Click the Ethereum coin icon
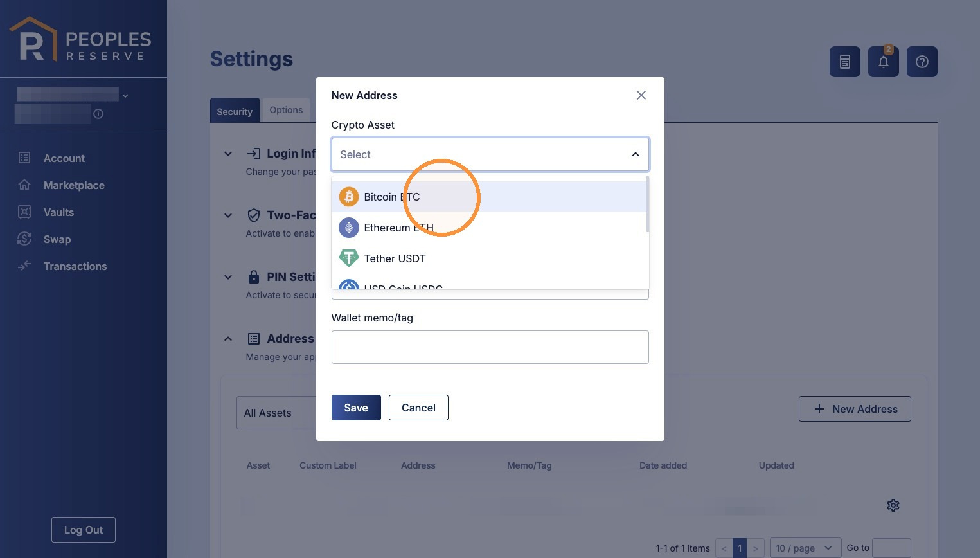This screenshot has height=558, width=980. pos(349,228)
